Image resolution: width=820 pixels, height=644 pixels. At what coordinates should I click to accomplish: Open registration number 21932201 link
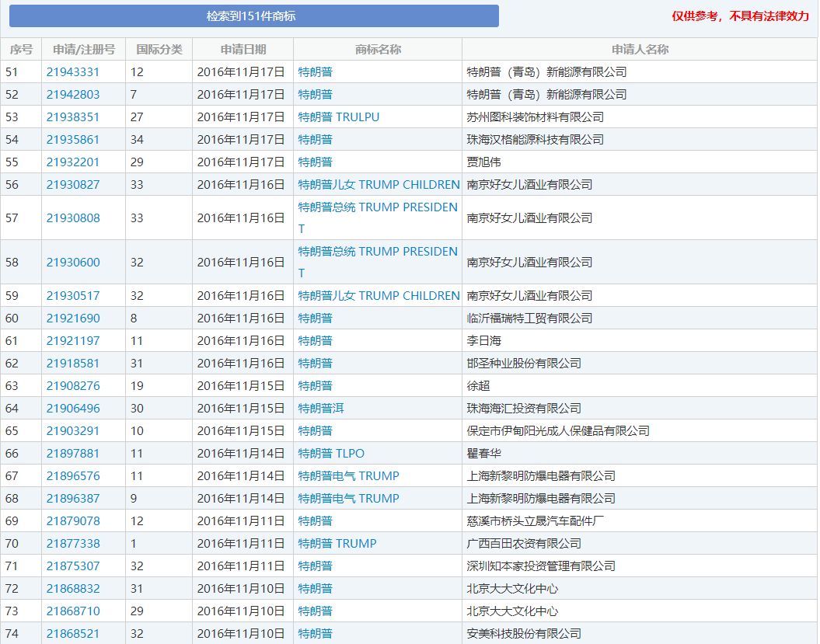click(x=73, y=162)
